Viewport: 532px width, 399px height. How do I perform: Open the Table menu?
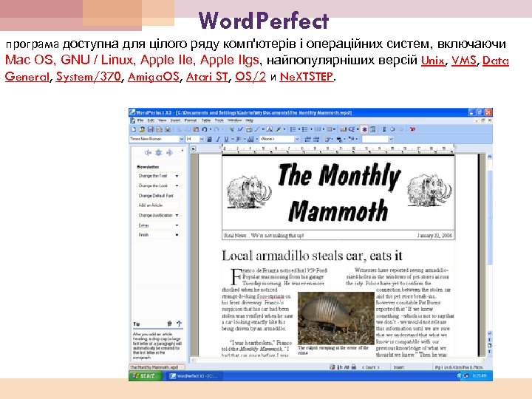point(206,120)
